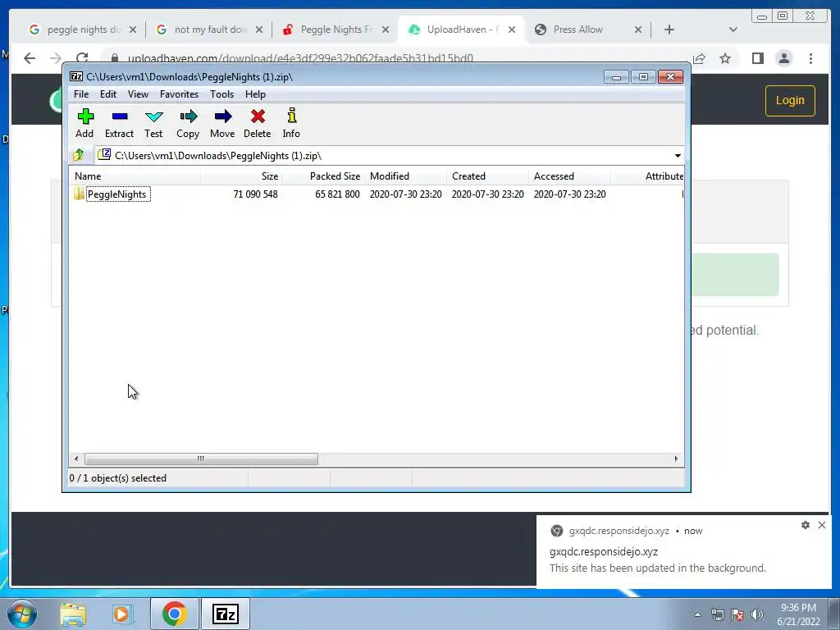Switch to the Press Allow tab
This screenshot has width=840, height=630.
[x=586, y=30]
